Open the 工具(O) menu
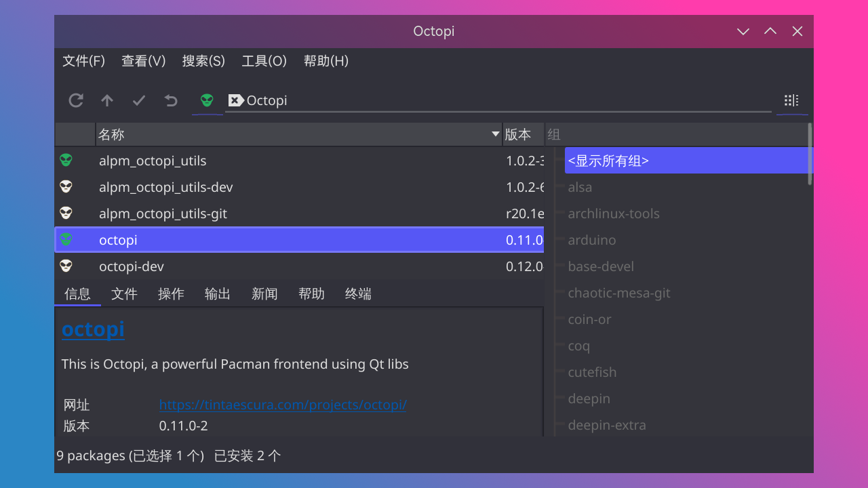 point(264,61)
